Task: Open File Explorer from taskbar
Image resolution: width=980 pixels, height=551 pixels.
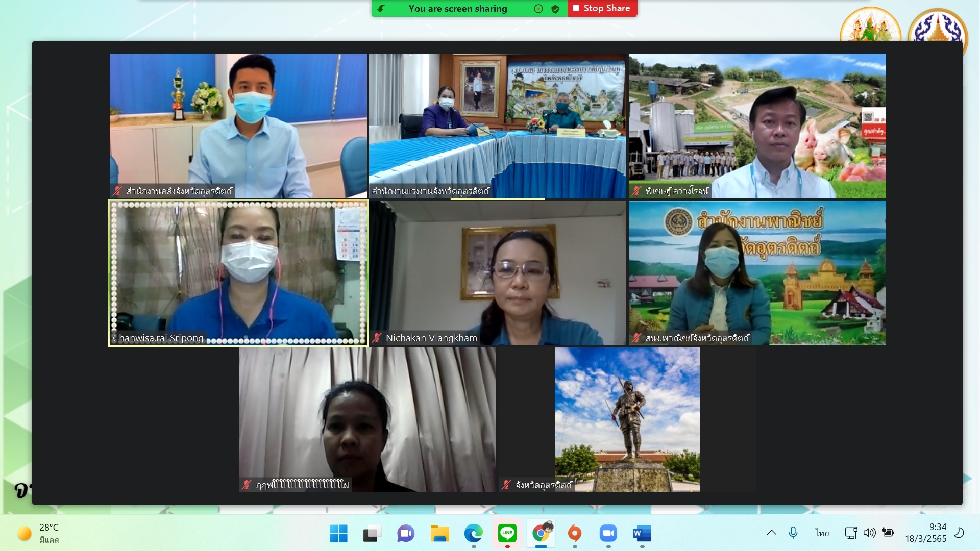Action: (x=439, y=533)
